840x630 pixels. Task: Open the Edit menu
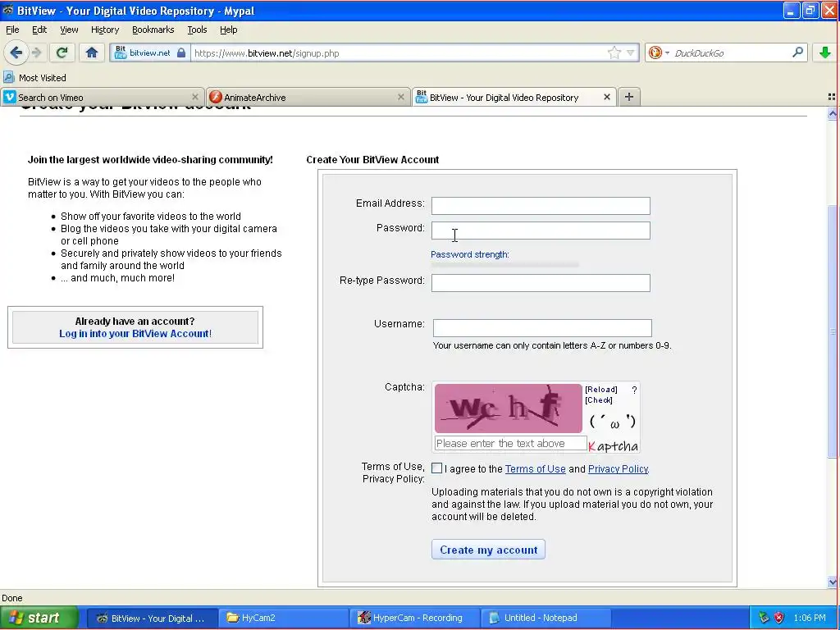click(x=39, y=30)
